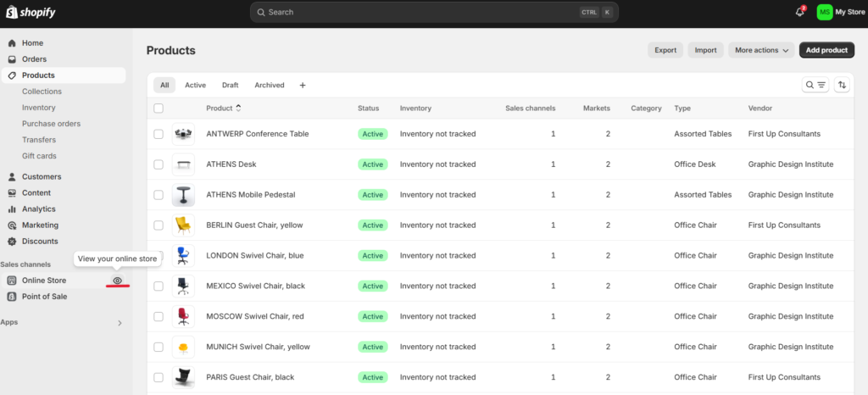
Task: Switch to the Draft tab
Action: [x=231, y=86]
